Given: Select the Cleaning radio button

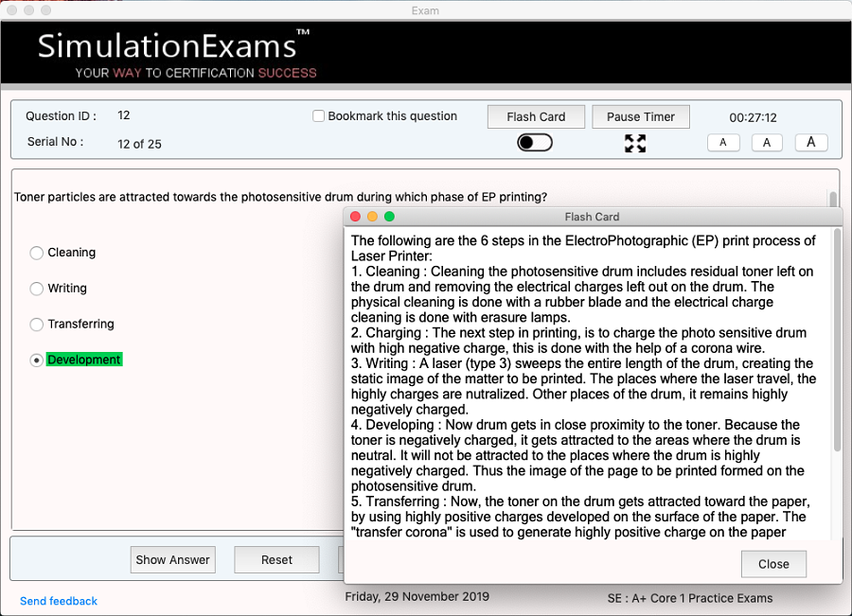Looking at the screenshot, I should tap(36, 253).
